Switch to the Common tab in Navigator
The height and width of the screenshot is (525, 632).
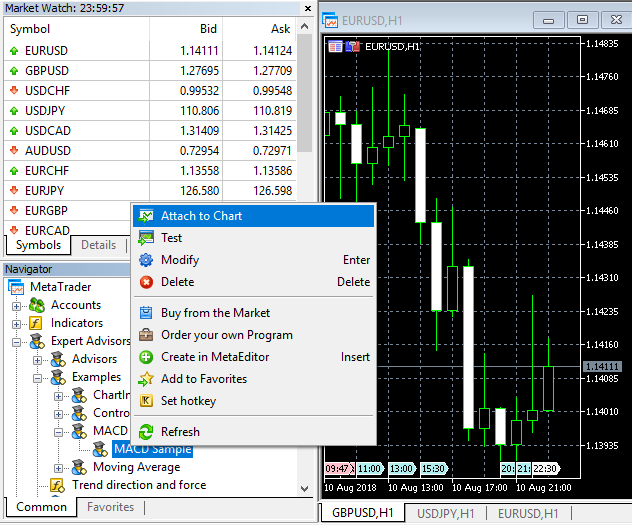(x=41, y=506)
